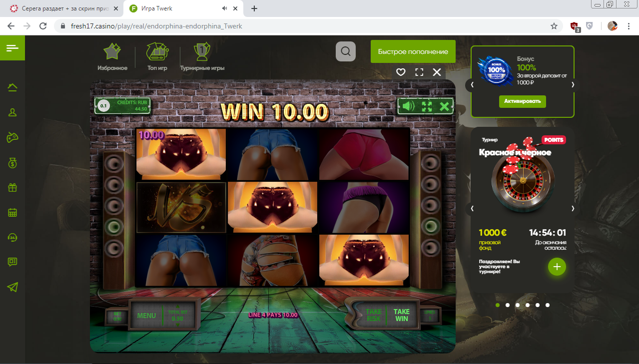Mute the in-game speaker sound
This screenshot has width=639, height=364.
point(409,106)
